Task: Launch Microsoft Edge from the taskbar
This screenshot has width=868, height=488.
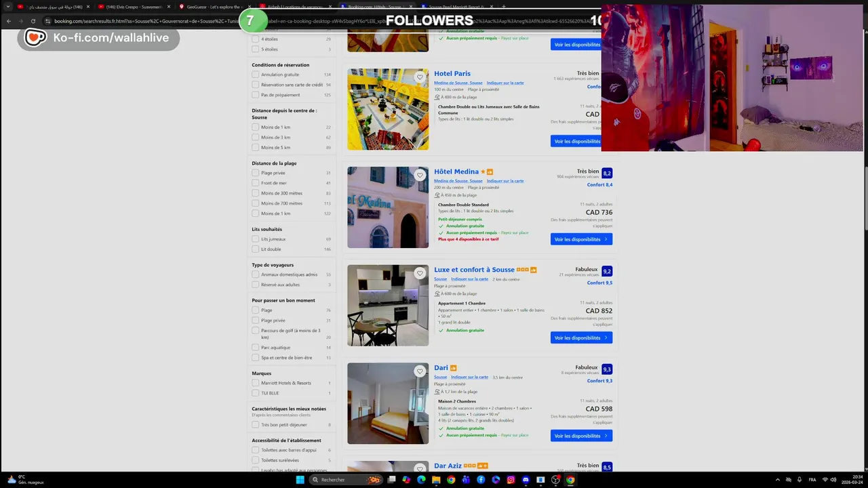Action: [x=421, y=480]
